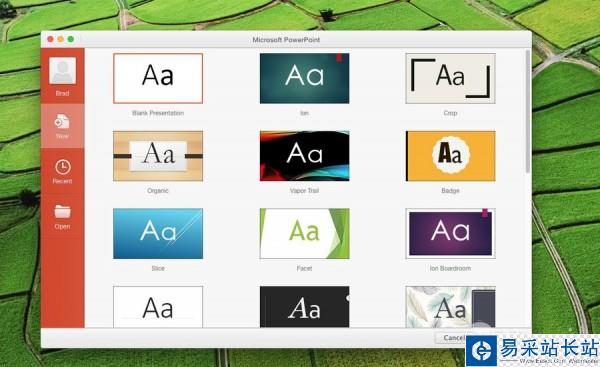
Task: Select the white template in the bottom row
Action: [x=158, y=307]
